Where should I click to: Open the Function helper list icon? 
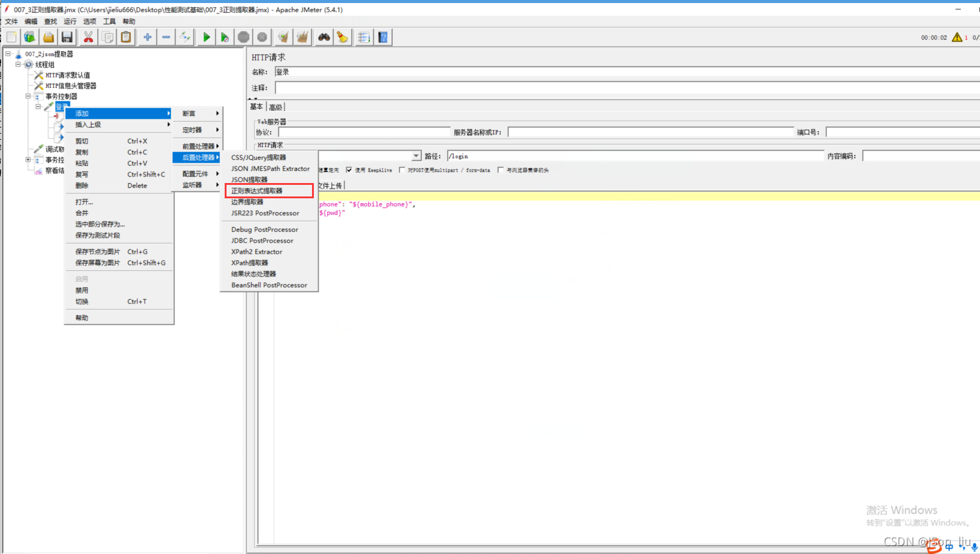(364, 37)
